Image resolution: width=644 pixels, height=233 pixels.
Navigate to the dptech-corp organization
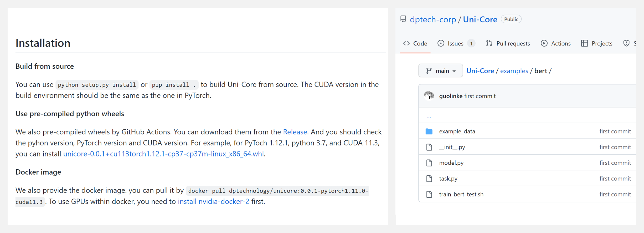tap(433, 19)
